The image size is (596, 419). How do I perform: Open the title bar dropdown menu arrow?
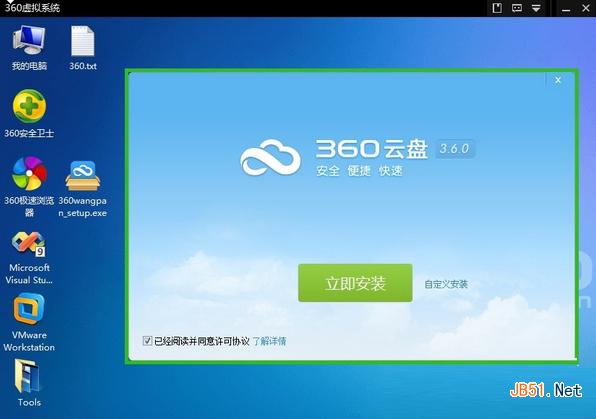click(x=536, y=8)
